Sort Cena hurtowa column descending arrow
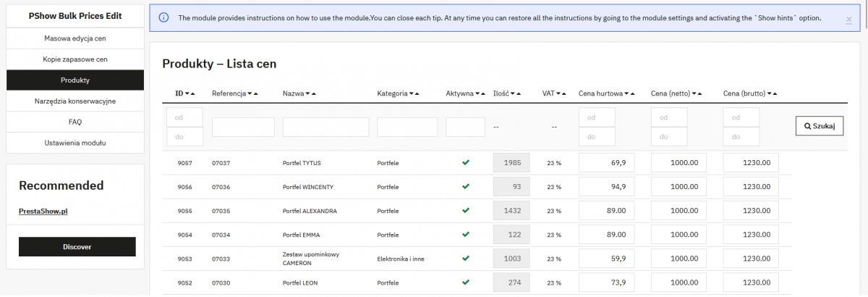 [626, 93]
